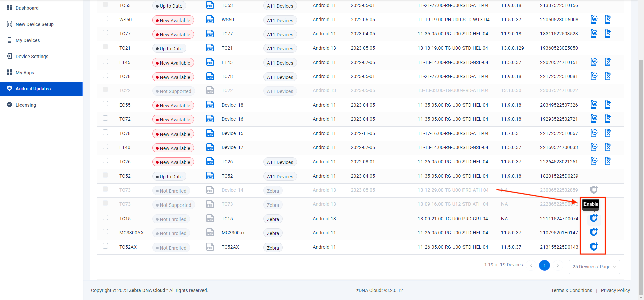
Task: Navigate to Device Settings in sidebar
Action: coord(32,57)
